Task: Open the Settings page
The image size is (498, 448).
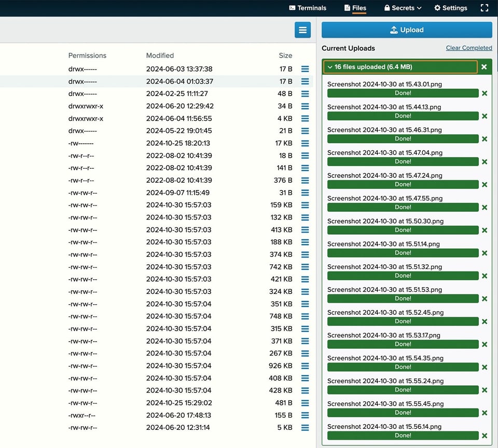Action: click(451, 8)
